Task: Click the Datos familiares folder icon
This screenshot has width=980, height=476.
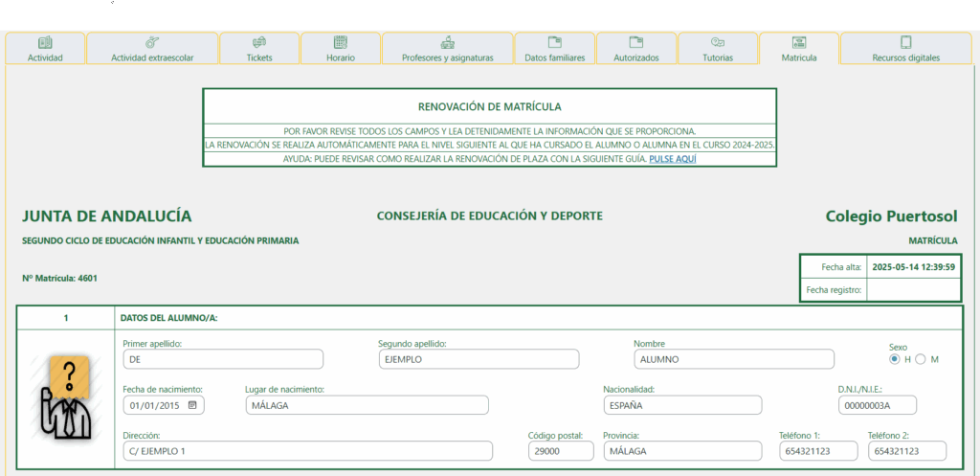Action: [554, 42]
